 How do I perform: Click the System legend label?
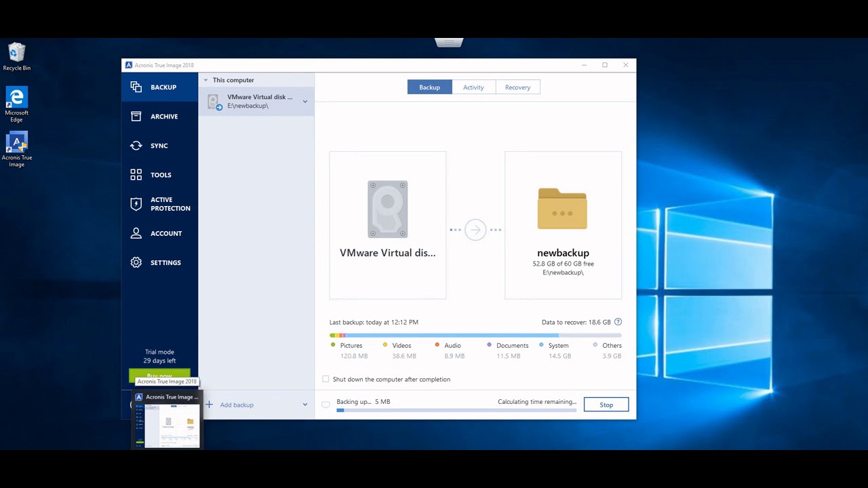click(x=559, y=346)
